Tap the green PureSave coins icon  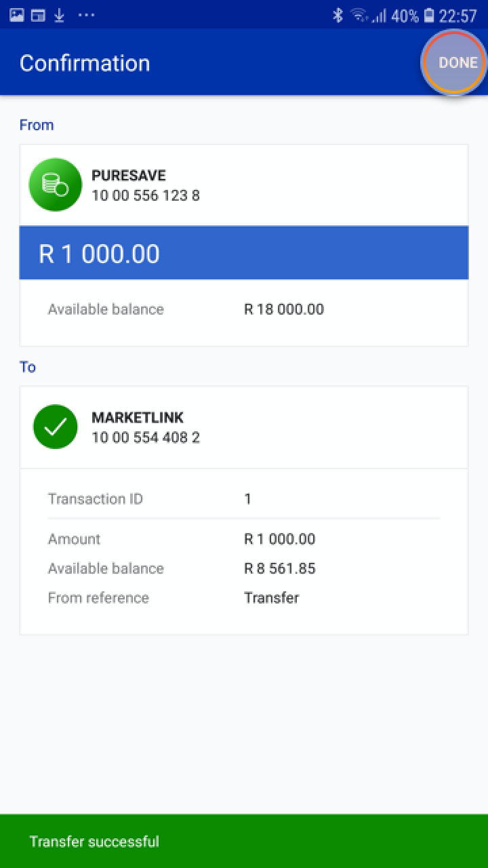56,184
